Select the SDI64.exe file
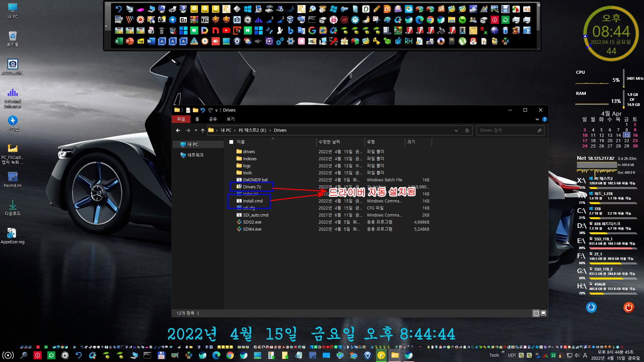Image resolution: width=644 pixels, height=362 pixels. [252, 229]
